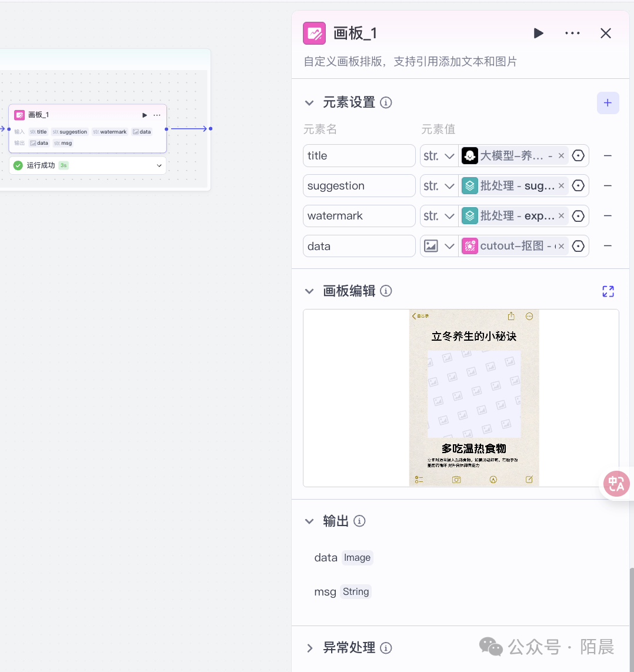Open variable picker hexagon icon for data row

(x=578, y=246)
